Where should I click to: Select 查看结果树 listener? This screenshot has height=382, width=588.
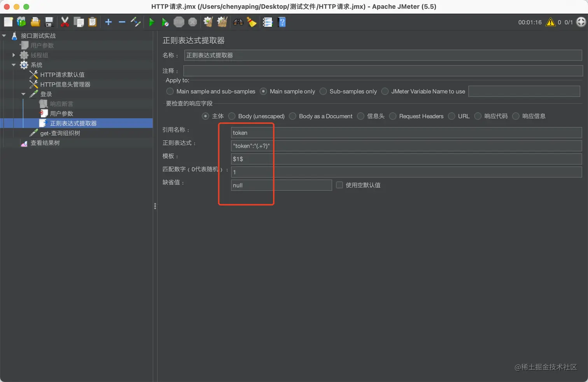[x=45, y=143]
